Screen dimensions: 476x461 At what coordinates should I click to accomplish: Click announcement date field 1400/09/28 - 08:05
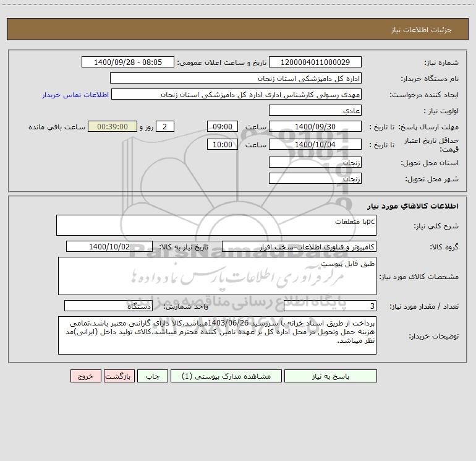tap(128, 62)
